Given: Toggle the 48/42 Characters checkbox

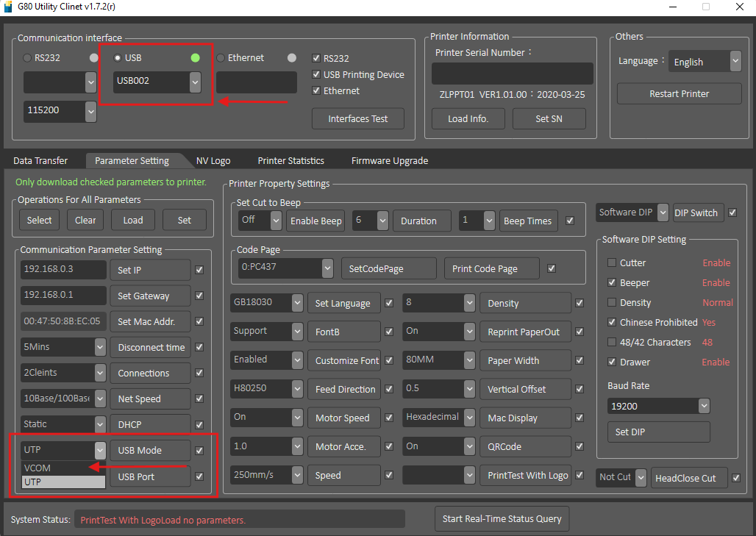Looking at the screenshot, I should point(612,342).
